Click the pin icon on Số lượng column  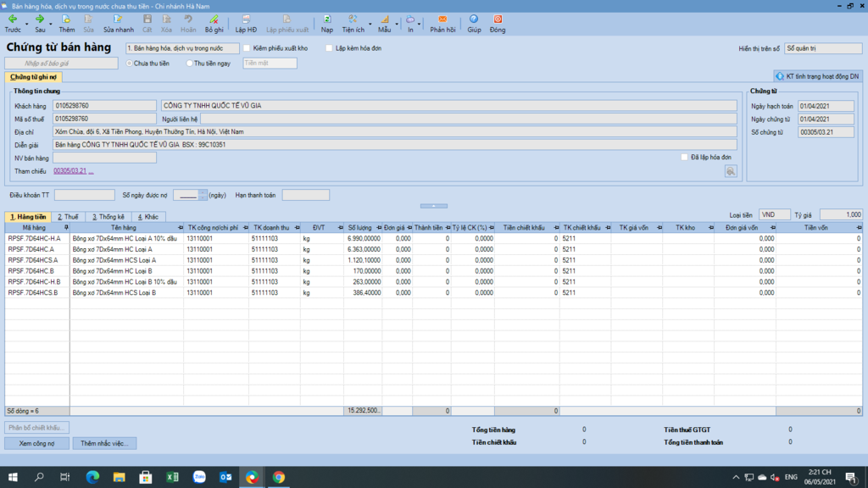tap(379, 227)
